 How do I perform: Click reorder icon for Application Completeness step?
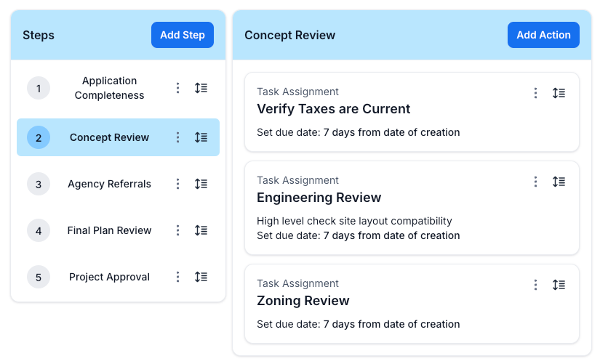(x=201, y=88)
